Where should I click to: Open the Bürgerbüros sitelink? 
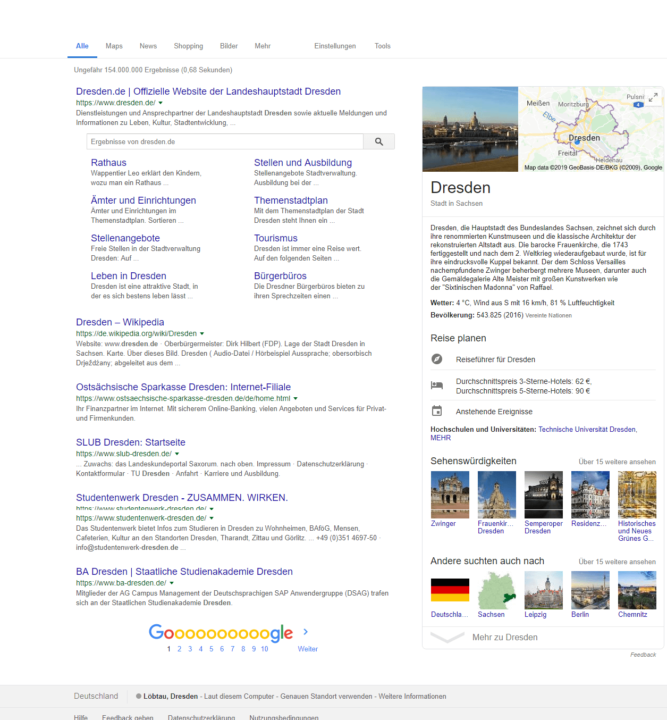[x=280, y=276]
